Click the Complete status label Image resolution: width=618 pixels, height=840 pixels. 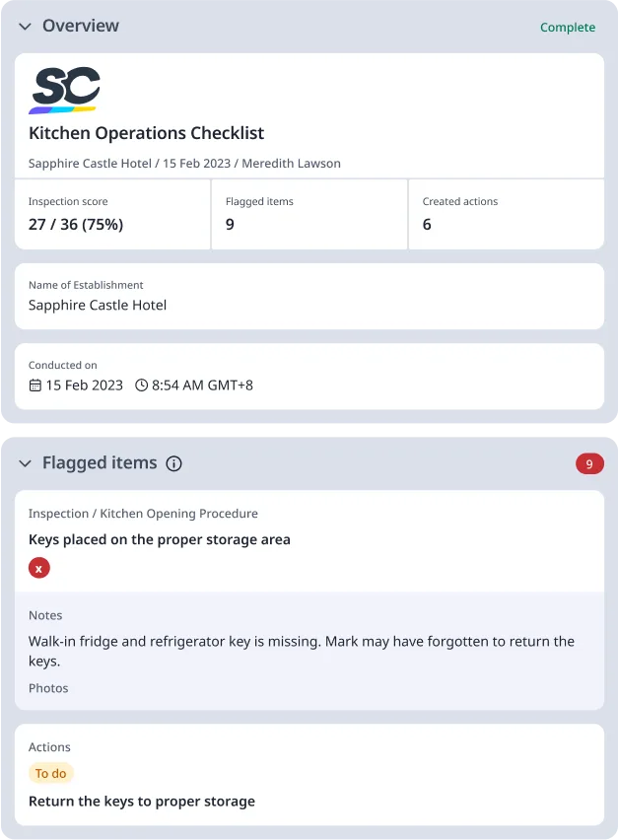tap(568, 28)
